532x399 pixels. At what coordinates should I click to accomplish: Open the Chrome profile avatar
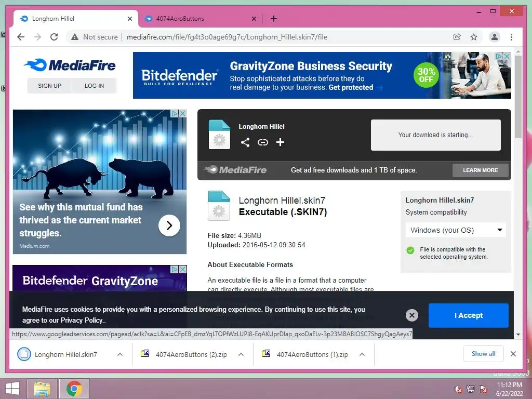tap(495, 37)
